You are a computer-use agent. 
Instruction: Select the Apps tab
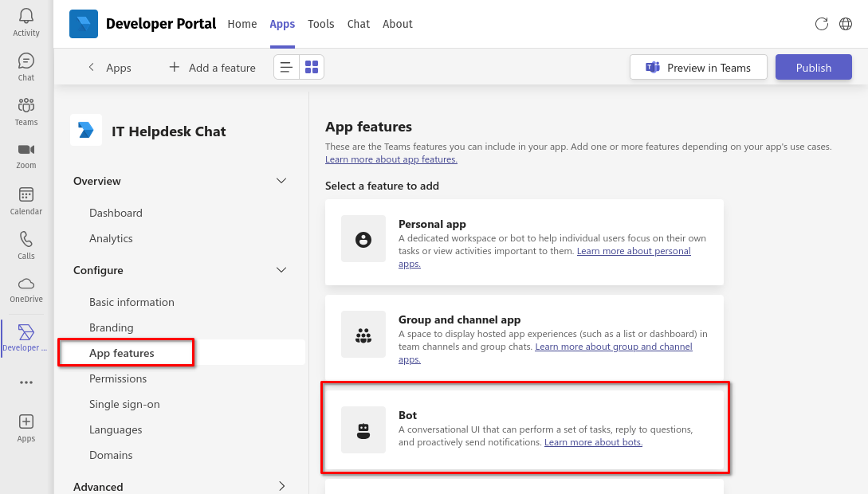click(282, 24)
